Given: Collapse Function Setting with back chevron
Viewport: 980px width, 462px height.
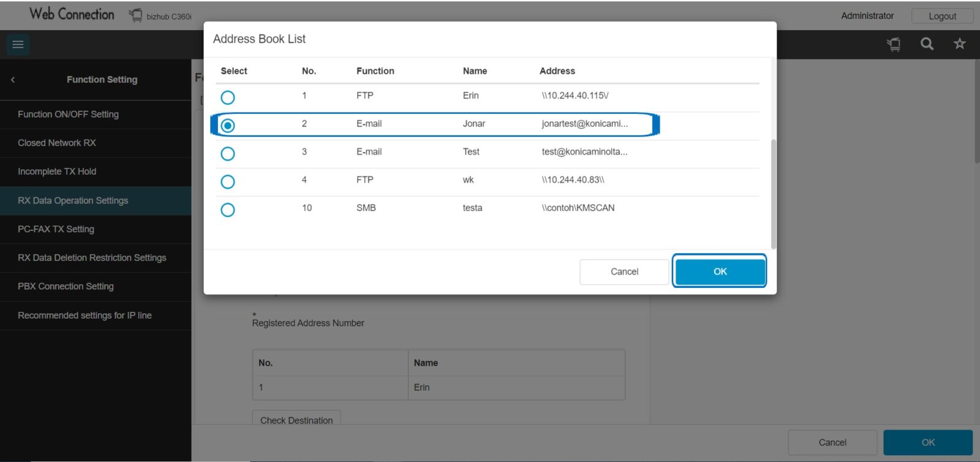Looking at the screenshot, I should [13, 80].
